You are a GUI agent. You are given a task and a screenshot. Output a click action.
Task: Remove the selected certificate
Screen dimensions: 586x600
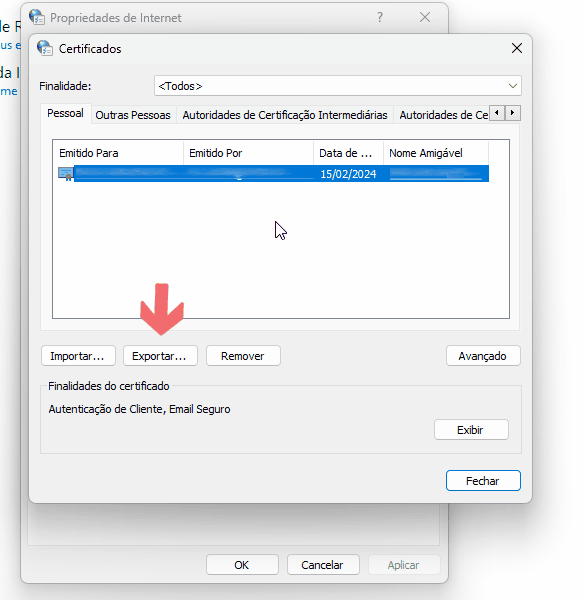tap(243, 356)
